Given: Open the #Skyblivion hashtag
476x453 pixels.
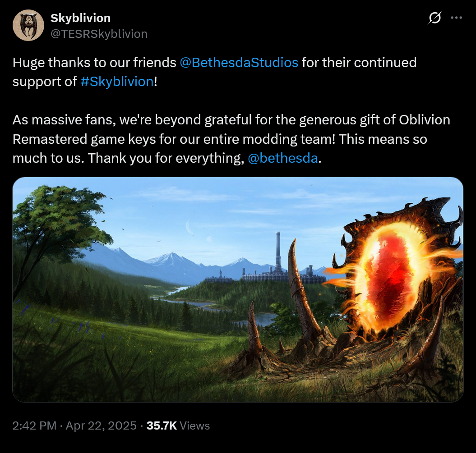Looking at the screenshot, I should click(116, 82).
